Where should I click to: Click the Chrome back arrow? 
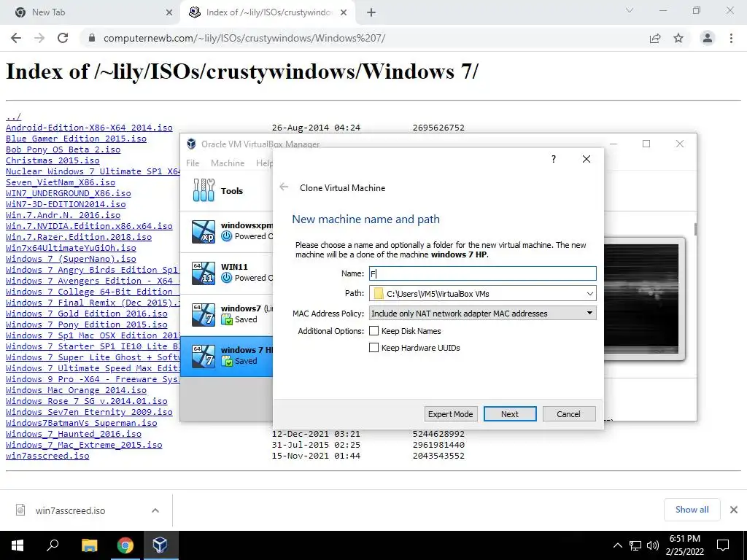click(16, 38)
